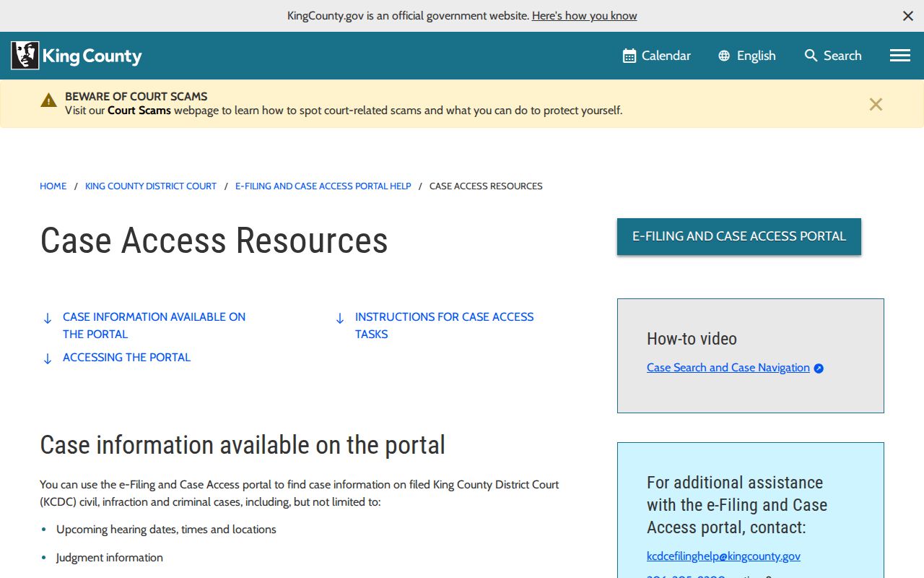
Task: Jump to Case Information Available on the Portal
Action: [154, 325]
